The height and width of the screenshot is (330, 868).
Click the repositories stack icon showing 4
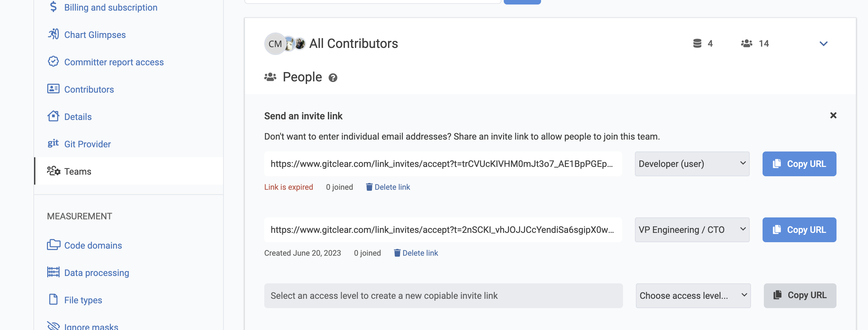697,43
